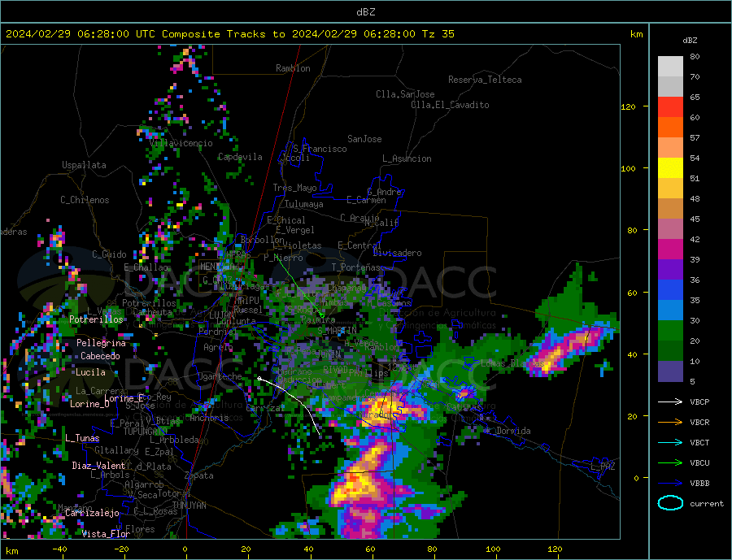Select the light grey 80 dBZ color band
The image size is (732, 560).
pyautogui.click(x=670, y=67)
